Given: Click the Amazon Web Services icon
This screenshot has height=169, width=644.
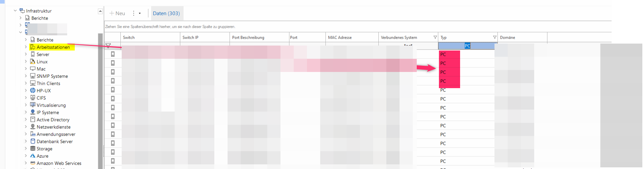Looking at the screenshot, I should (32, 163).
